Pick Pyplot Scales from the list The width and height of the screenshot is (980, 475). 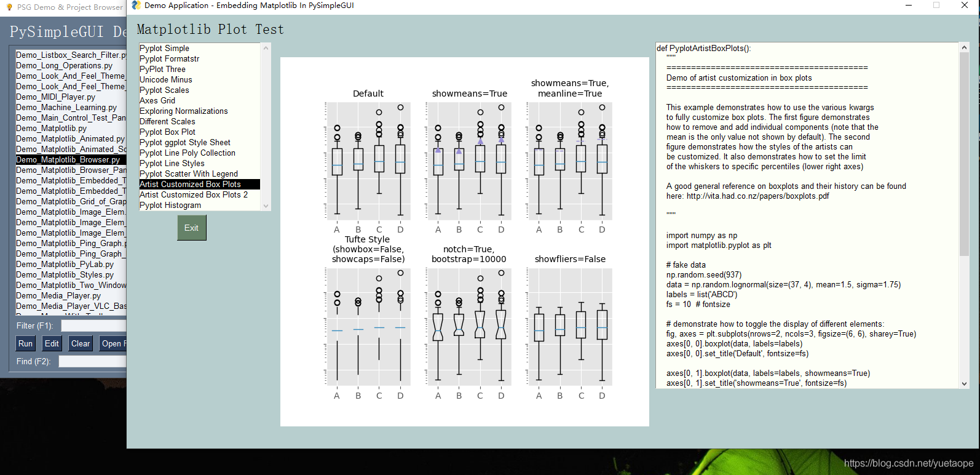click(x=200, y=90)
